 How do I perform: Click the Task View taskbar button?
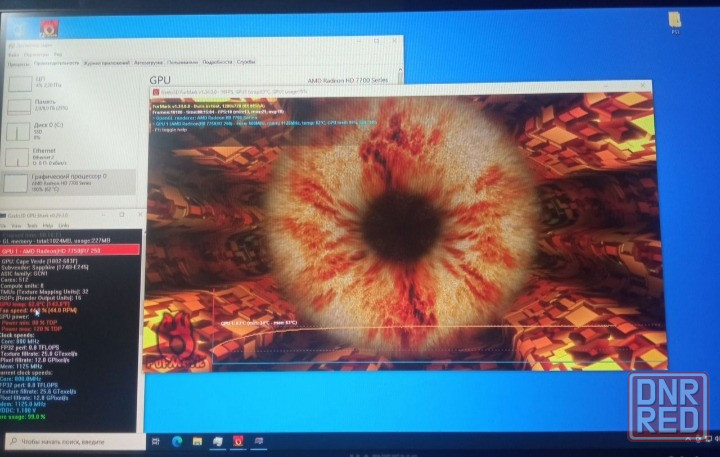[x=156, y=441]
